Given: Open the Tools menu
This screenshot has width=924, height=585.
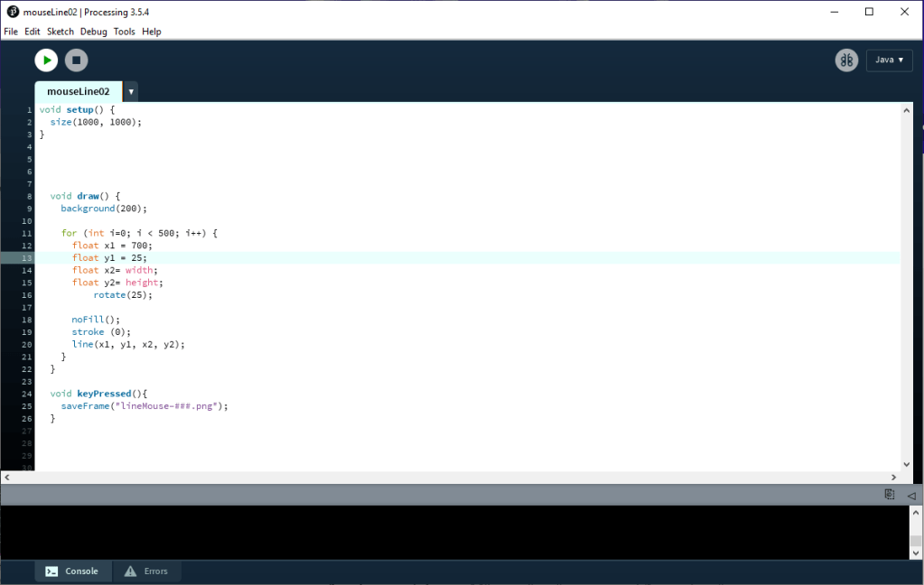Looking at the screenshot, I should [124, 32].
